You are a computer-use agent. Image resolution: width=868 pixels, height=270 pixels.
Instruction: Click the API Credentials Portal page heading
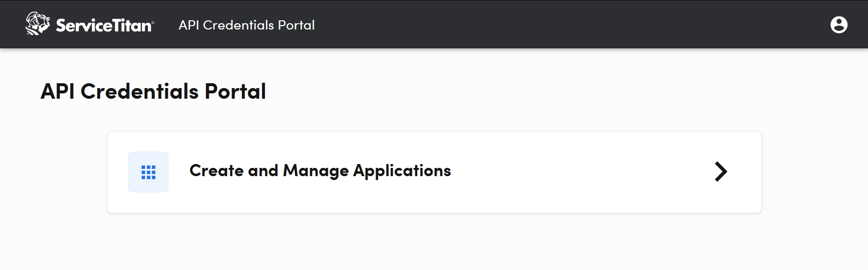153,91
